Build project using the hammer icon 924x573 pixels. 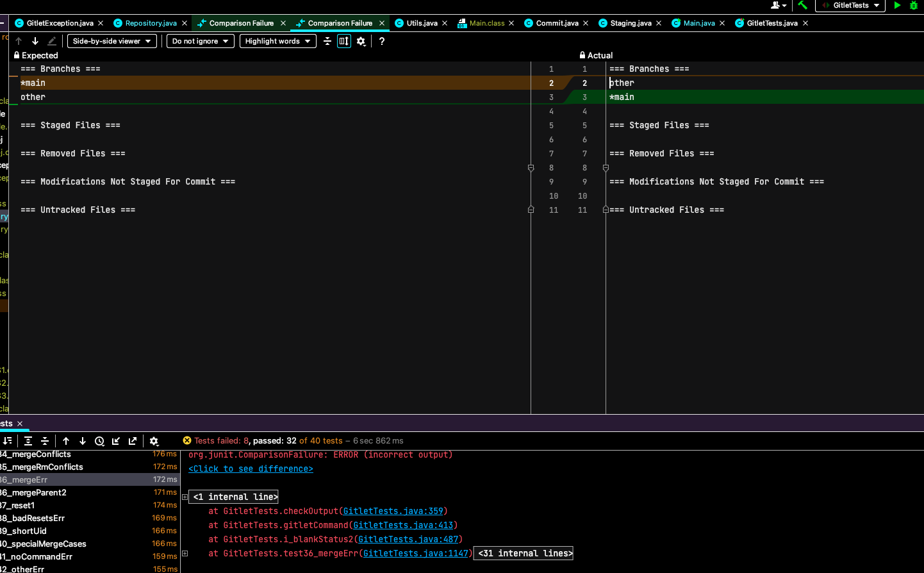point(802,5)
